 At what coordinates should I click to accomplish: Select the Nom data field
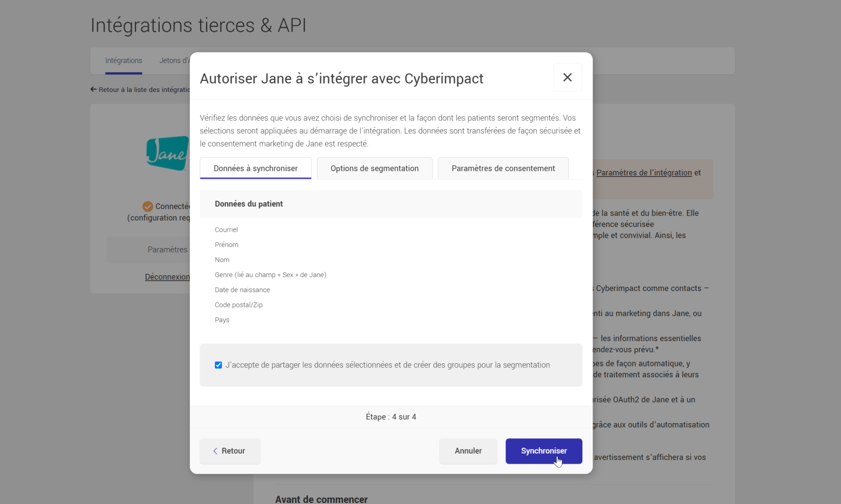[x=222, y=260]
